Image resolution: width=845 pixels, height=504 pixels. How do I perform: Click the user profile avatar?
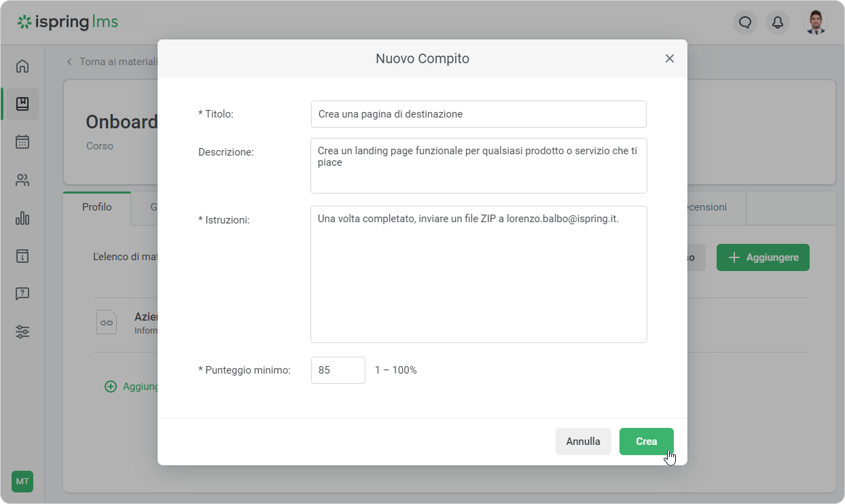[816, 22]
